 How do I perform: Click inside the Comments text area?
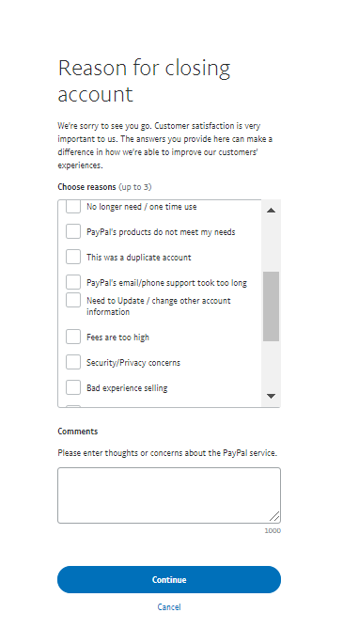pyautogui.click(x=169, y=495)
